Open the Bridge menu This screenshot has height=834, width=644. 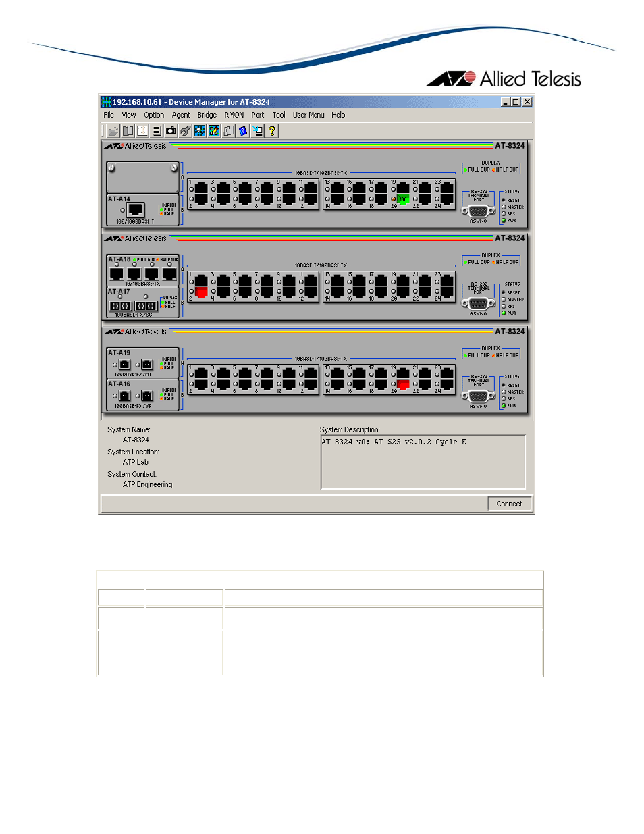point(207,115)
